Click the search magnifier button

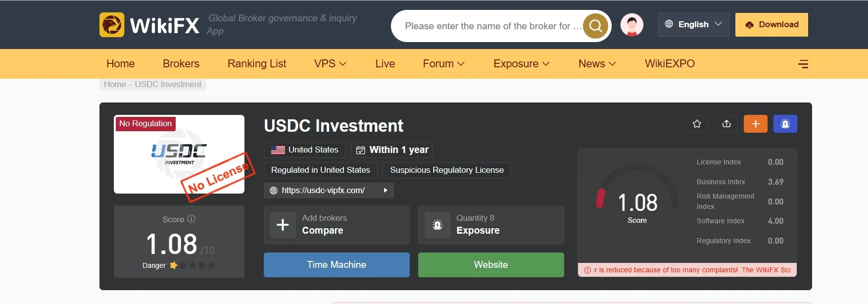pos(595,26)
